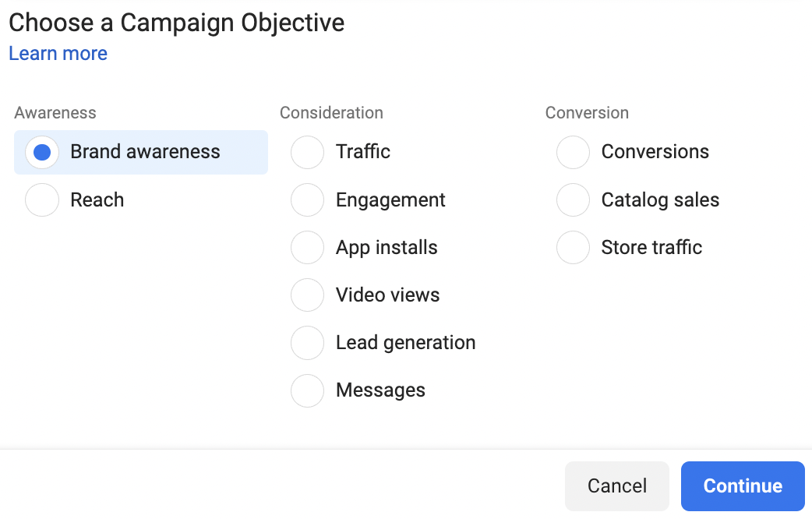Click the Brand awareness label text
The image size is (812, 519).
pyautogui.click(x=146, y=152)
